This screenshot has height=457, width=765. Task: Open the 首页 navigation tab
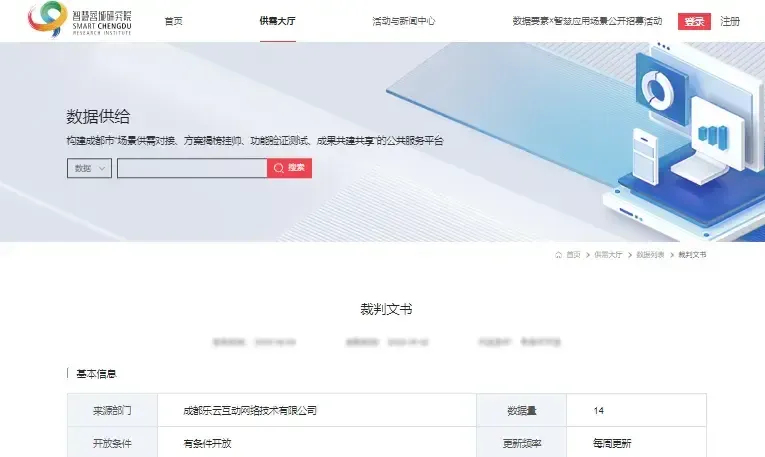click(x=174, y=21)
